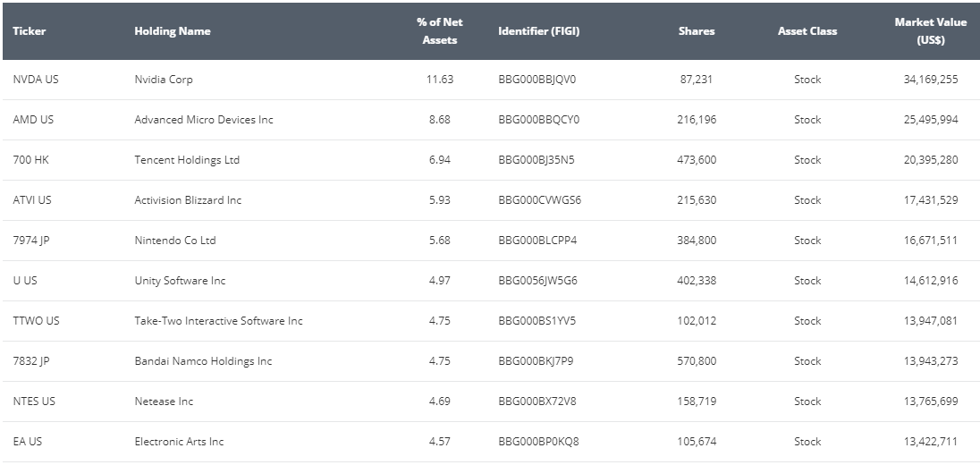Sort by Holding Name column header
980x465 pixels.
pos(173,30)
